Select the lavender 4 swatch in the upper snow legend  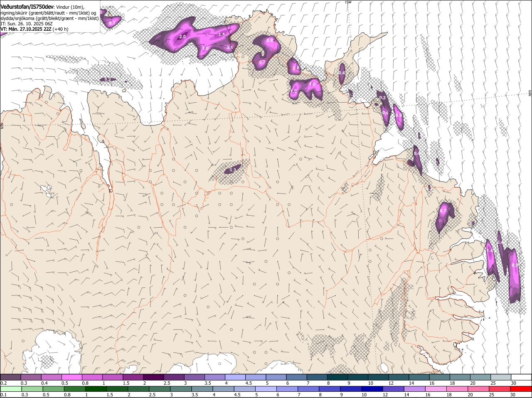point(235,377)
